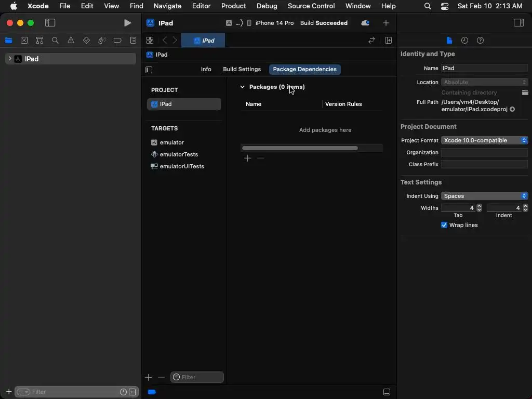Choose containing directory with folder icon
Viewport: 532px width, 399px height.
click(525, 92)
